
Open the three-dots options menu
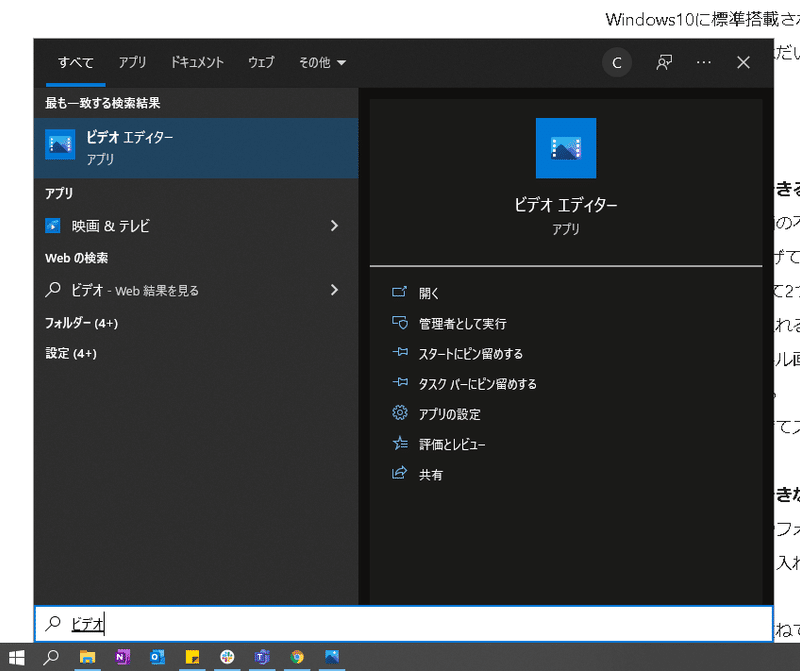point(704,62)
